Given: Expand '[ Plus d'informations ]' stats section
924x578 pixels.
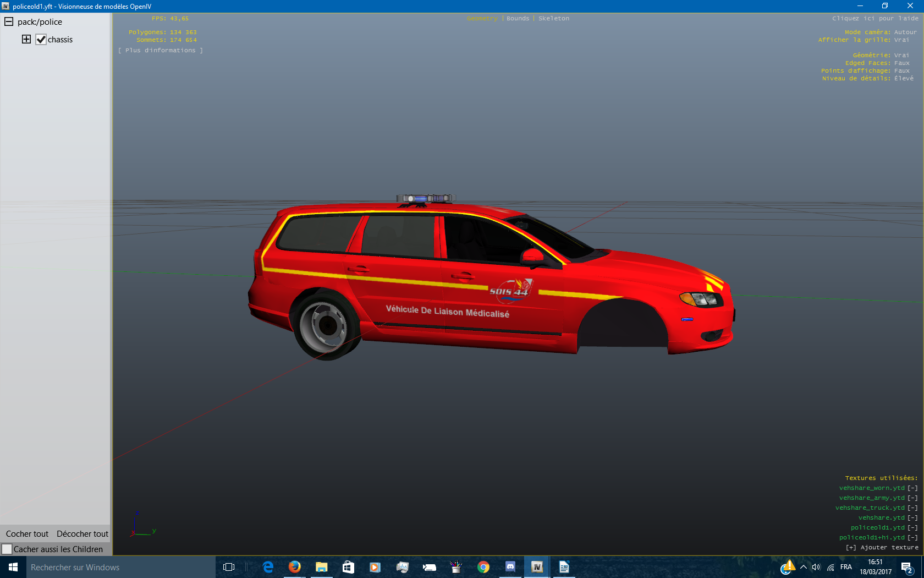Looking at the screenshot, I should point(161,51).
